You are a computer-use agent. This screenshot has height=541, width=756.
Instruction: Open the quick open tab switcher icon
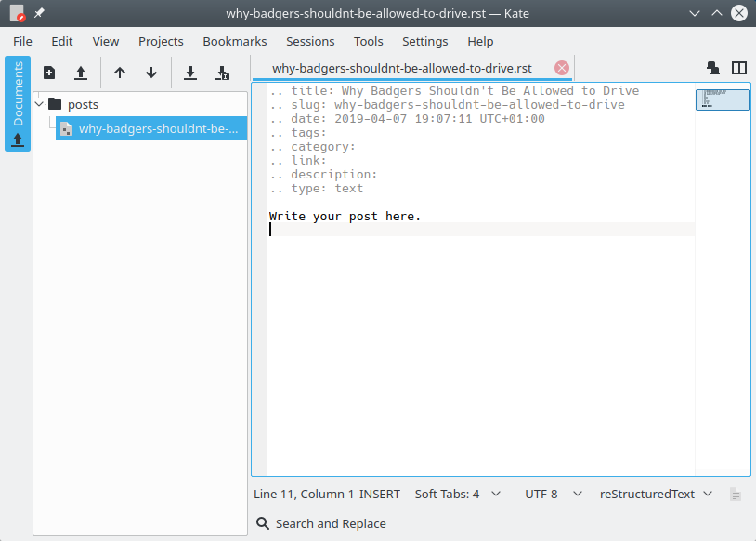(x=713, y=68)
